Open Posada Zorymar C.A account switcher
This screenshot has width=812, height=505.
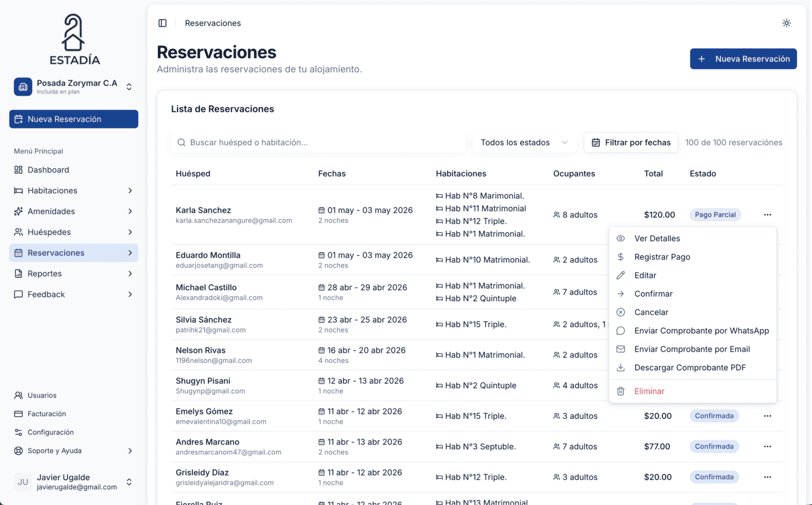pos(74,86)
